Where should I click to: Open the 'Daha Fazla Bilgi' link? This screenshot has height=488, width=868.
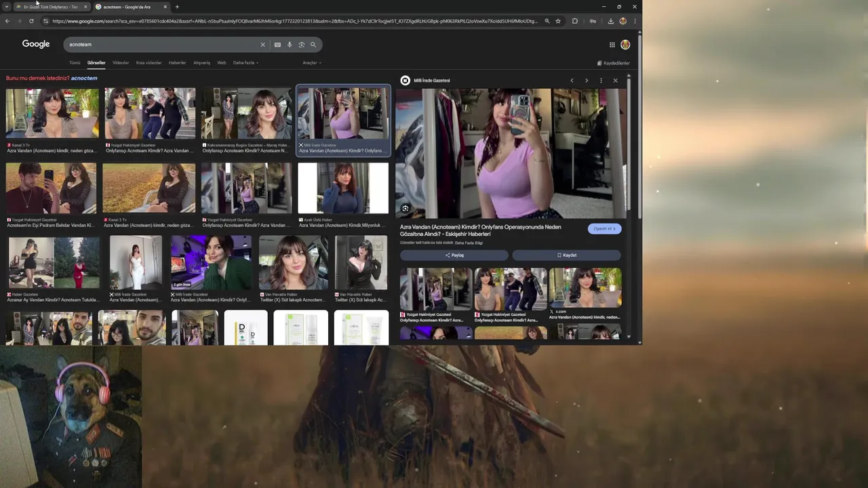click(x=469, y=243)
